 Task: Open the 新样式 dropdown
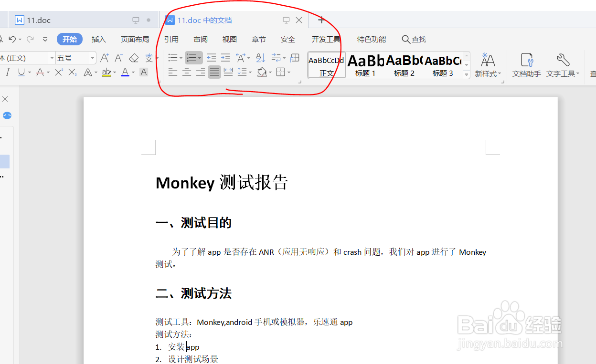pyautogui.click(x=488, y=65)
